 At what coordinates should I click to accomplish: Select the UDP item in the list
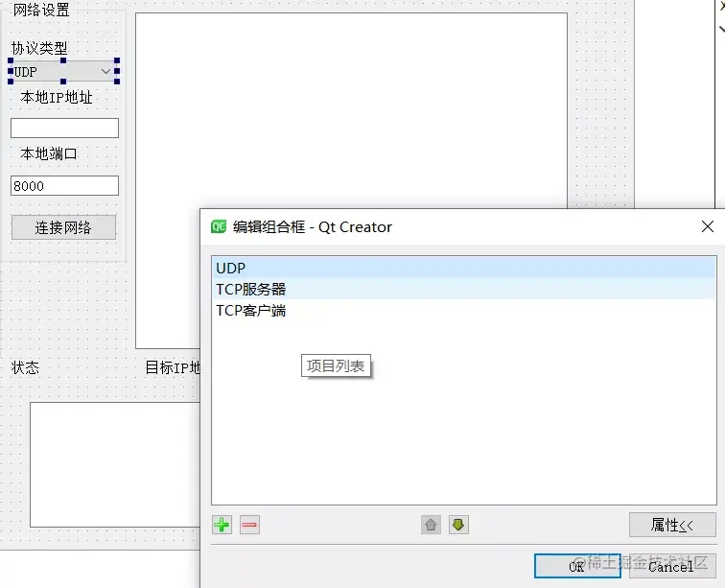click(464, 268)
